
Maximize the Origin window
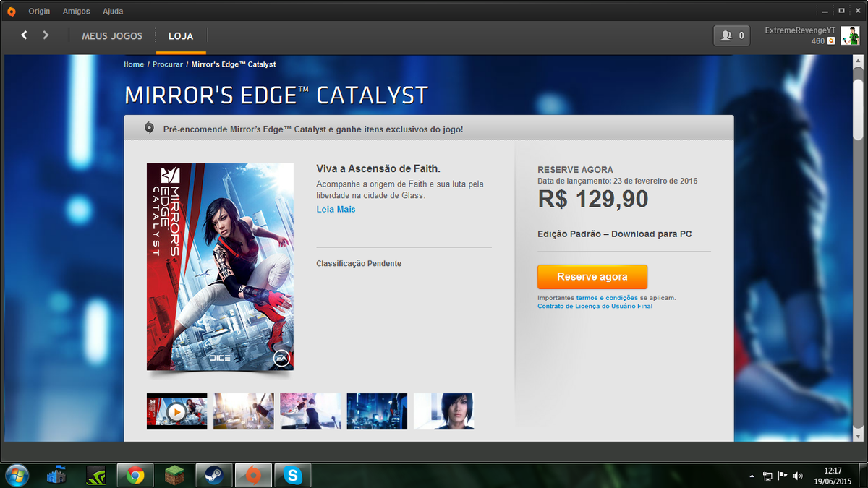[x=841, y=11]
